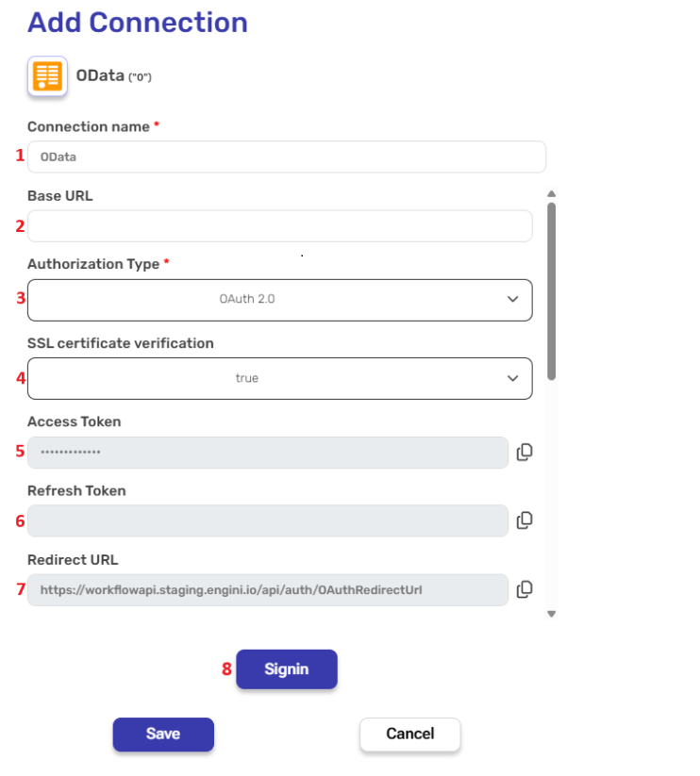
Task: Expand the SSL certificate verification dropdown
Action: pyautogui.click(x=279, y=378)
